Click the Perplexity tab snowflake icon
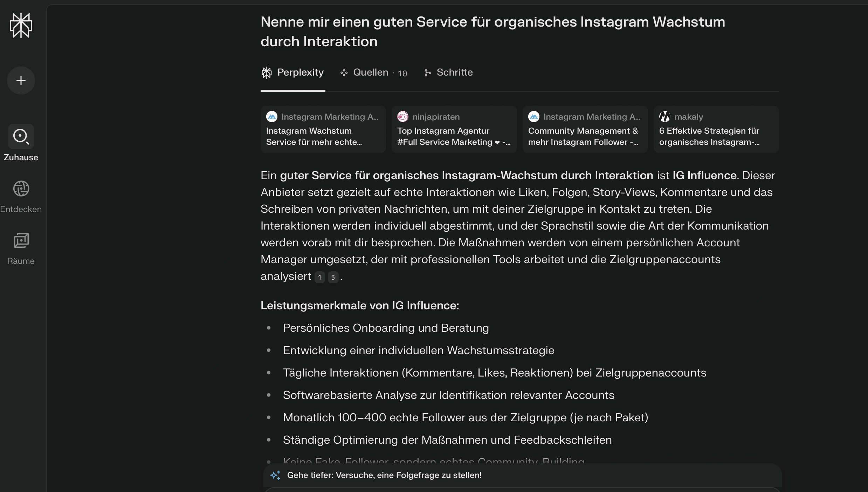 coord(267,73)
